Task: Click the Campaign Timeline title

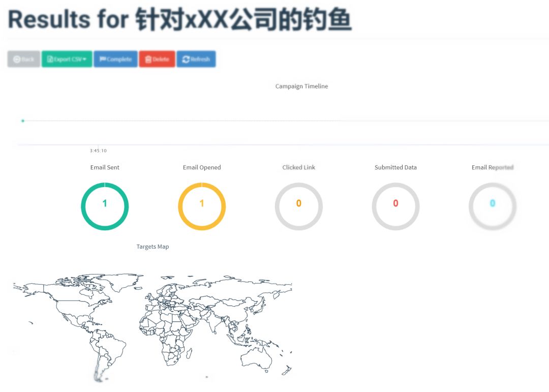Action: click(x=301, y=86)
